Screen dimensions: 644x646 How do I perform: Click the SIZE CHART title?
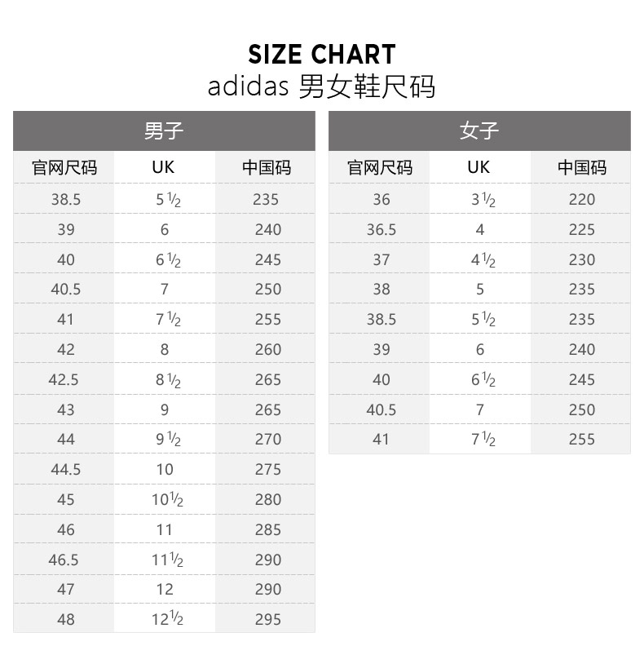322,55
